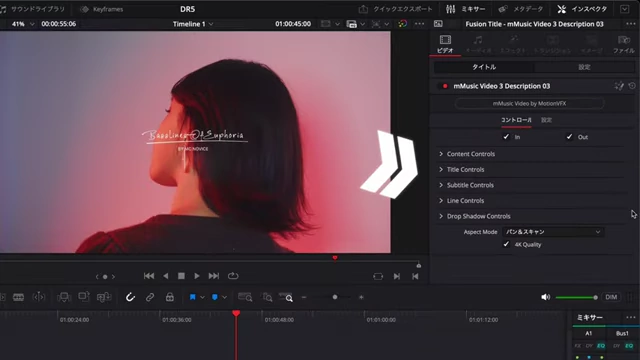
Task: Play in reverse
Action: [x=166, y=276]
